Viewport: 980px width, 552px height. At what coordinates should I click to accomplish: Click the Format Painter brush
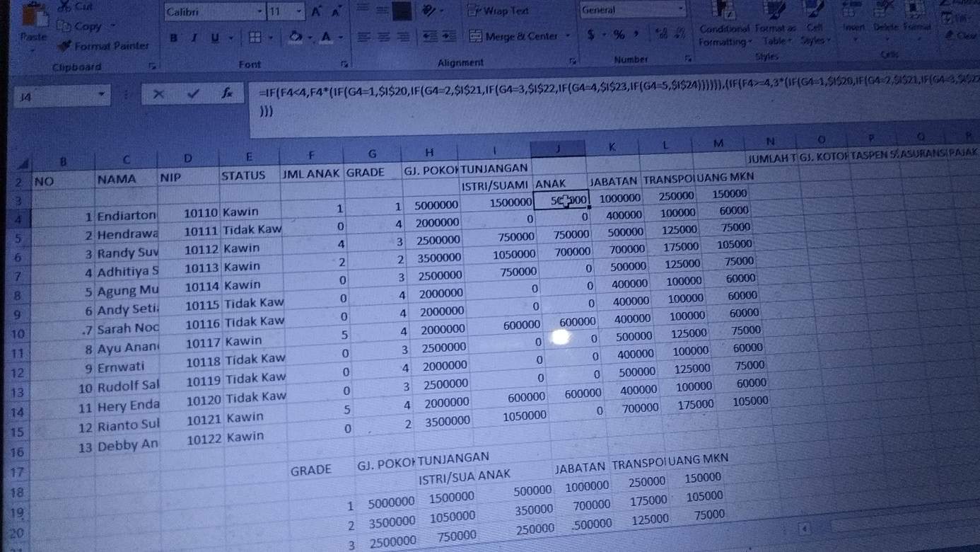pos(103,46)
